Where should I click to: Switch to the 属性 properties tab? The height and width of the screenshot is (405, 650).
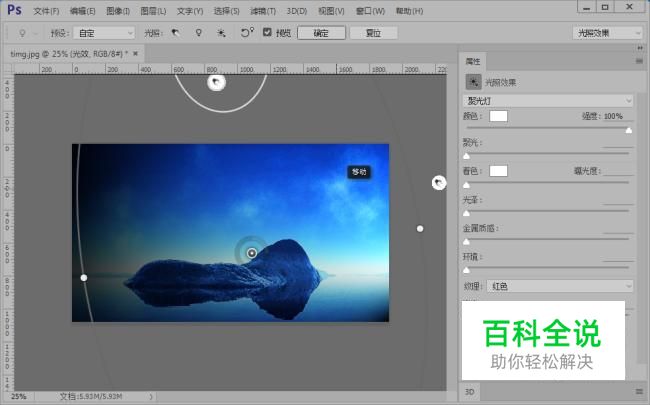473,61
